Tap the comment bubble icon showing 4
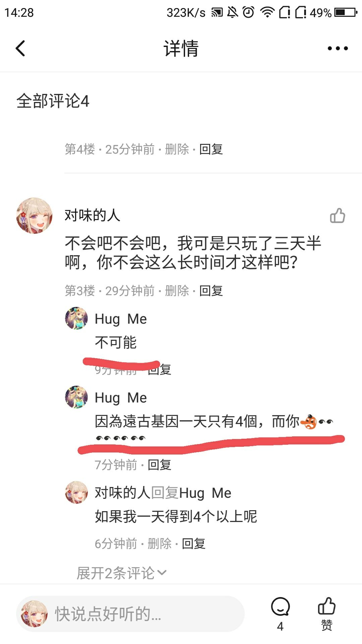Screen dimensions: 362x644 [280, 614]
